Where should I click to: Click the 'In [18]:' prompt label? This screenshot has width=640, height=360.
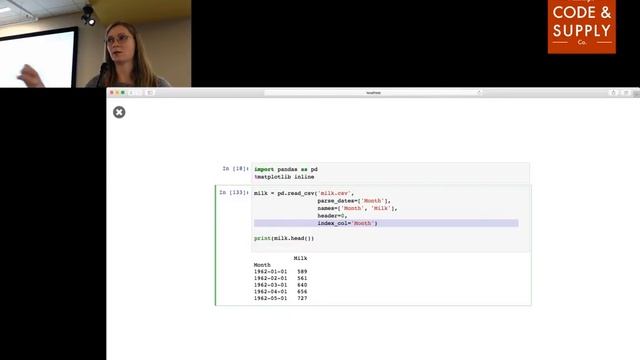pyautogui.click(x=236, y=169)
